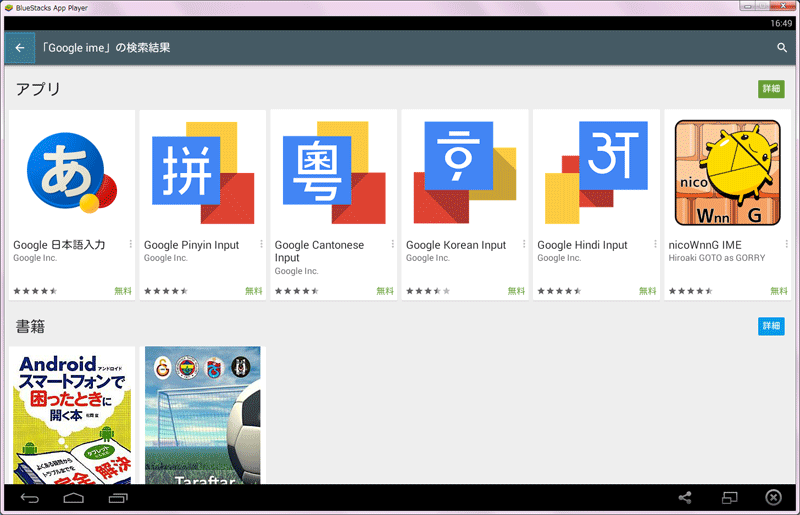800x515 pixels.
Task: Click star rating of Google Korean Input
Action: (x=428, y=291)
